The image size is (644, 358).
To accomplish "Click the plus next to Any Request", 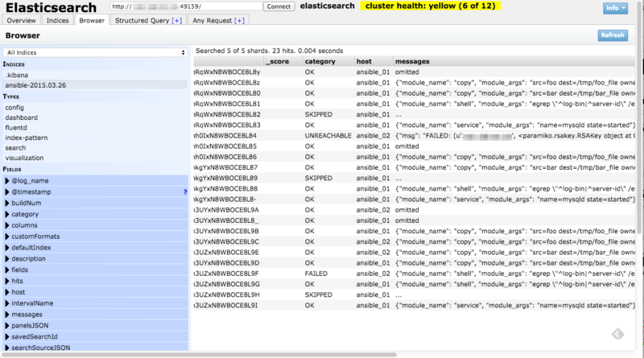I will click(x=239, y=21).
